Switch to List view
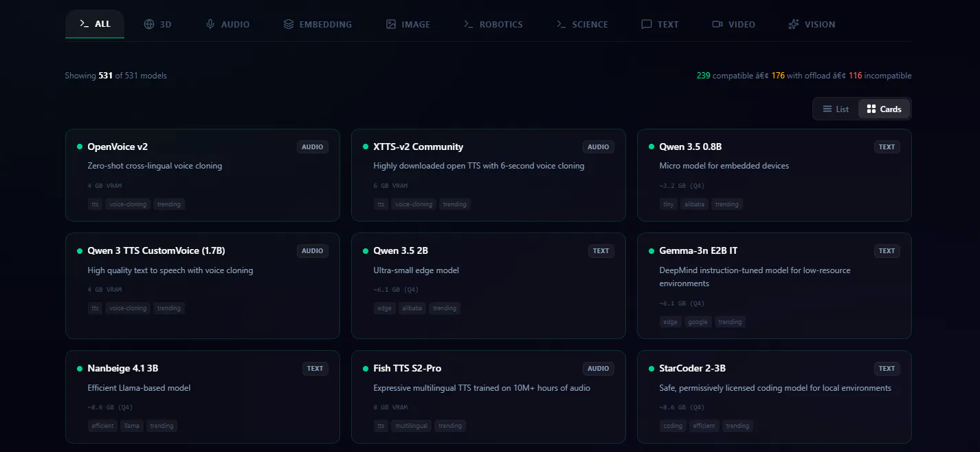The height and width of the screenshot is (452, 980). [x=836, y=109]
